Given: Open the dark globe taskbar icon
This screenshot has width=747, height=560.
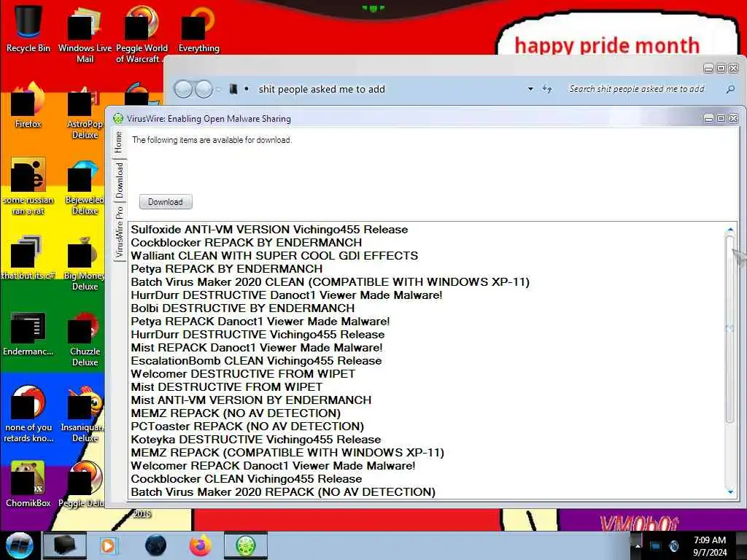Looking at the screenshot, I should pyautogui.click(x=155, y=545).
